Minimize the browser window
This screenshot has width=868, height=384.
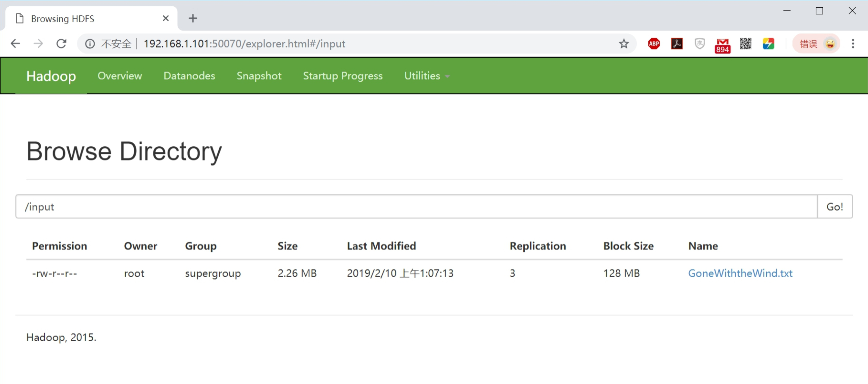787,10
